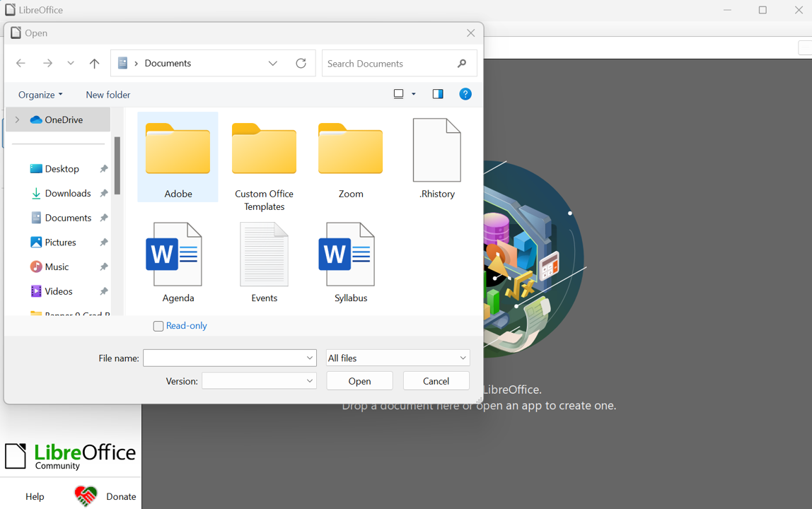Click the Cancel button

pos(436,380)
